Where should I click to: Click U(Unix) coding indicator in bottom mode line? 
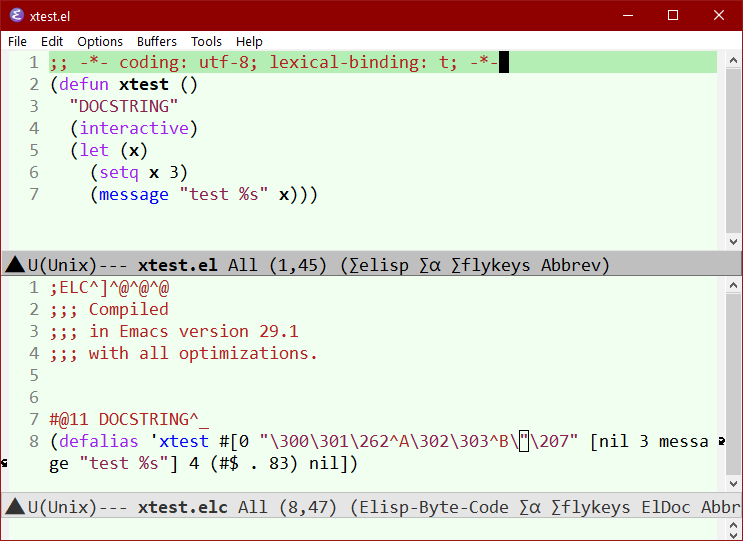pyautogui.click(x=63, y=507)
